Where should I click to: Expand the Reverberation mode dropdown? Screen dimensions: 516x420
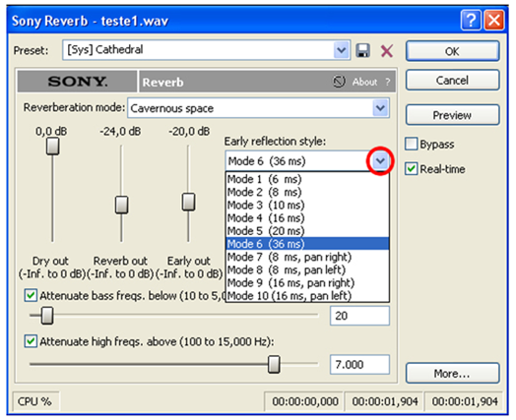point(380,108)
